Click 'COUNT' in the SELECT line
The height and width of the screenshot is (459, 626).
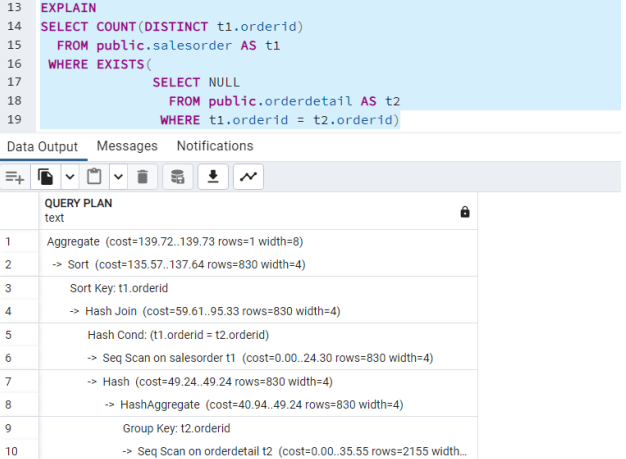point(116,27)
